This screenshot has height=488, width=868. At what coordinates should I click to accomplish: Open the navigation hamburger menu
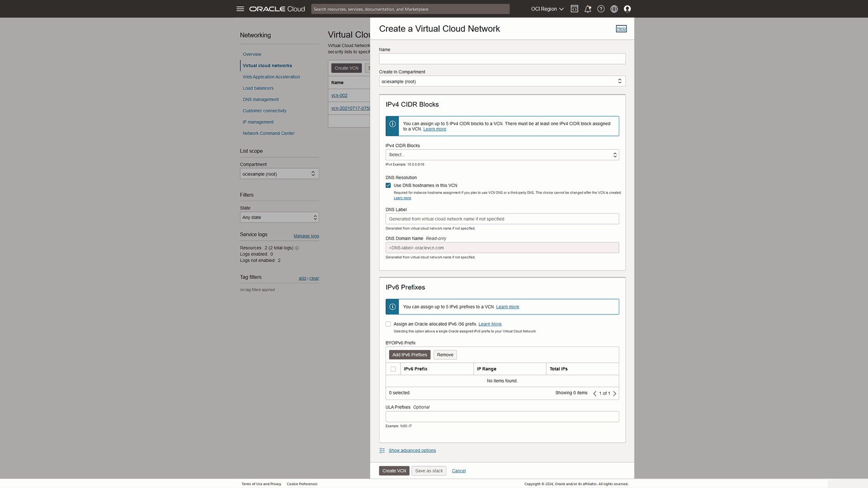coord(240,9)
